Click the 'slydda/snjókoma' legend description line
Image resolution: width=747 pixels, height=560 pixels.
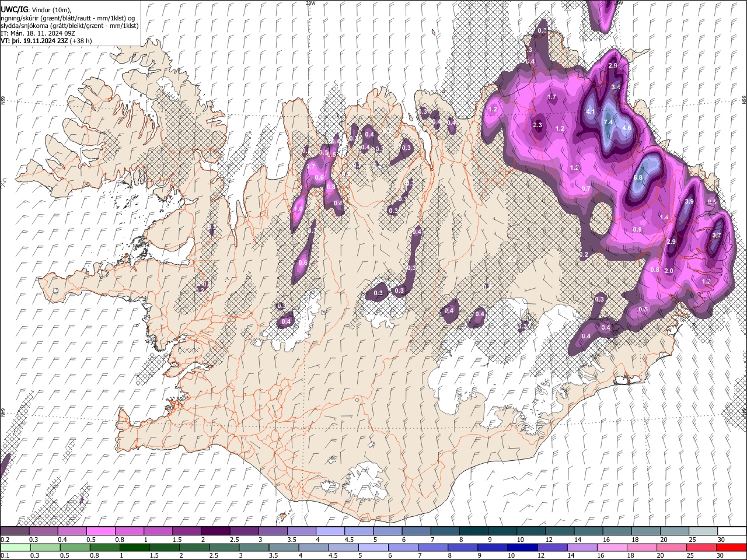point(69,26)
